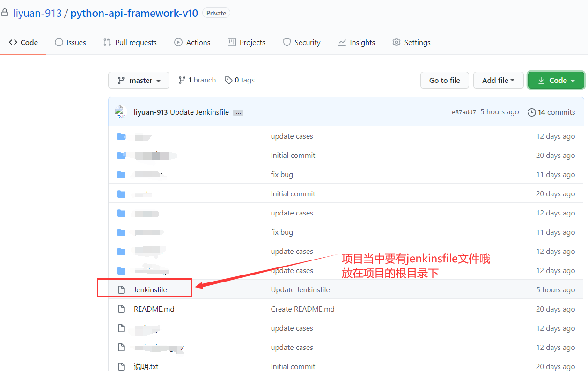The image size is (588, 371).
Task: Click the download icon on green Code button
Action: pyautogui.click(x=541, y=81)
